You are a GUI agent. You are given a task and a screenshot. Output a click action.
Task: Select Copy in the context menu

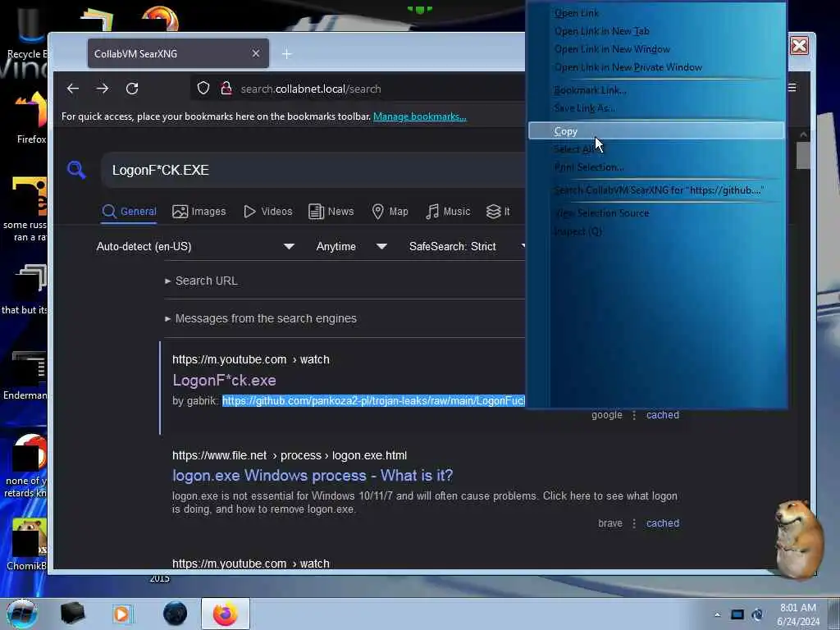(x=656, y=130)
